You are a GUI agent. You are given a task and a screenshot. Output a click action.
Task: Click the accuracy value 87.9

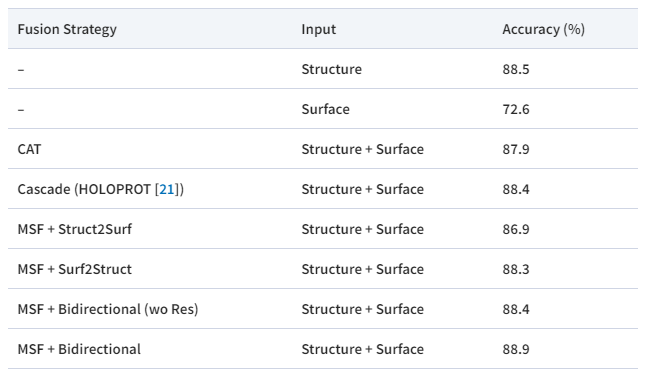tap(516, 149)
